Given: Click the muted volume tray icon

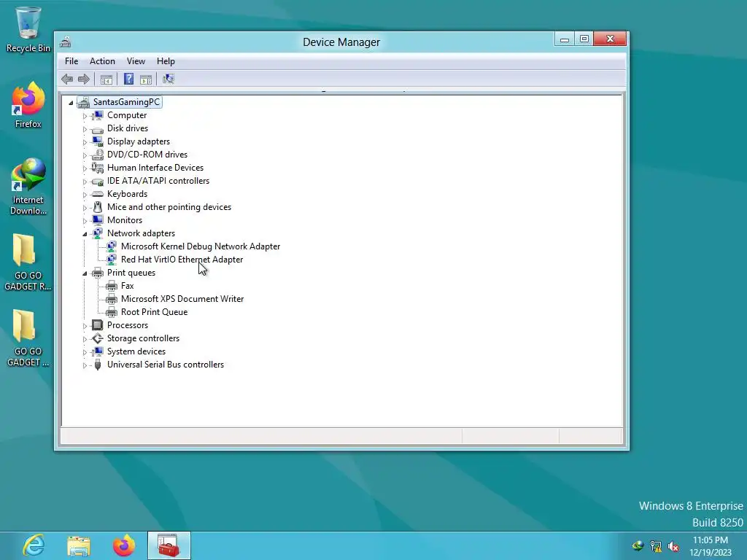Looking at the screenshot, I should tap(673, 546).
